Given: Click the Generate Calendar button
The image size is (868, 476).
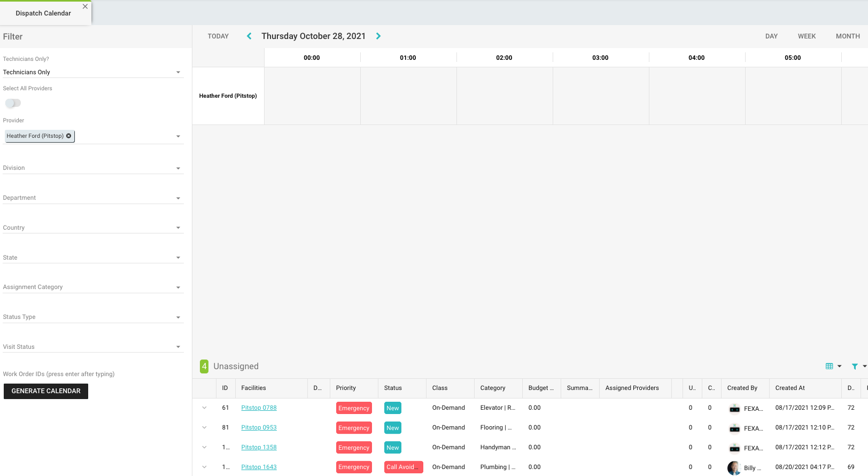Looking at the screenshot, I should pos(46,391).
